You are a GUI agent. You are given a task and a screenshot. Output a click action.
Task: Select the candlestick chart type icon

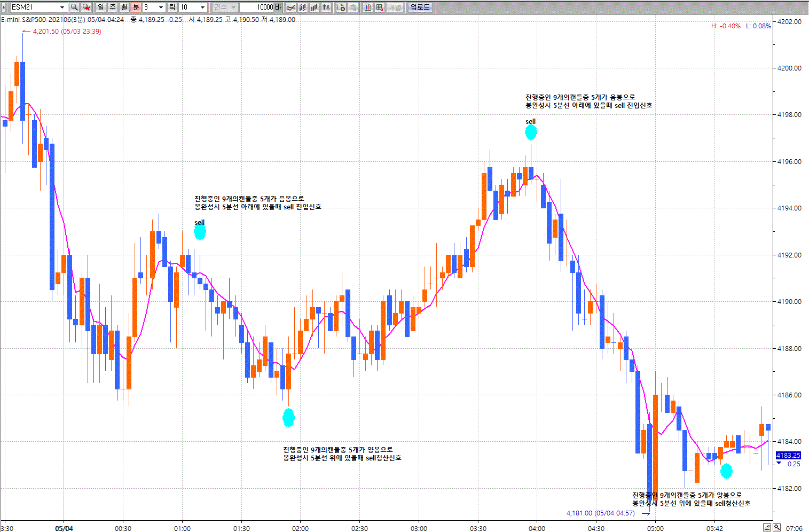(x=303, y=7)
